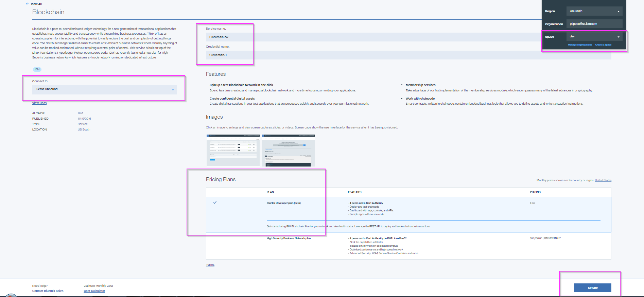Enlarge the first service screenshot thumbnail
The height and width of the screenshot is (297, 644).
point(233,150)
